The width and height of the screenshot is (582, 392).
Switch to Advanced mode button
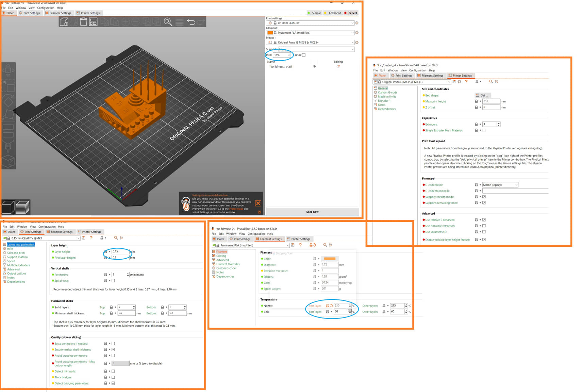tap(333, 13)
